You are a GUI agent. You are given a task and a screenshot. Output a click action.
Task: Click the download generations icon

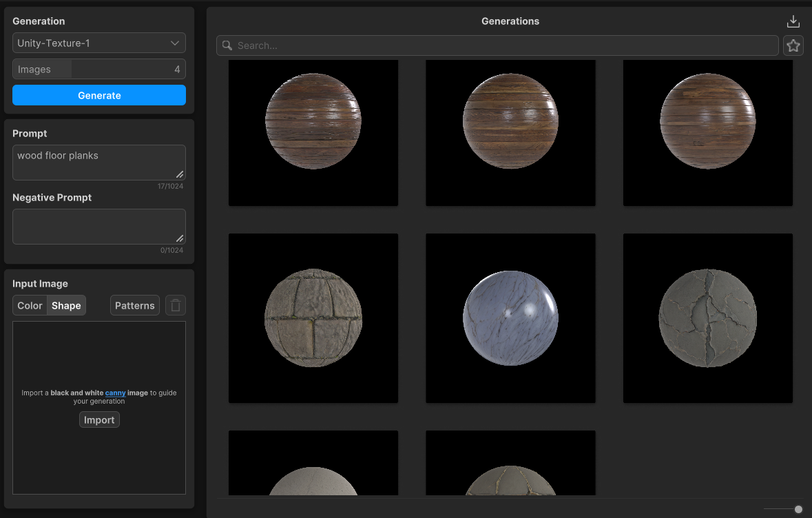[x=793, y=21]
